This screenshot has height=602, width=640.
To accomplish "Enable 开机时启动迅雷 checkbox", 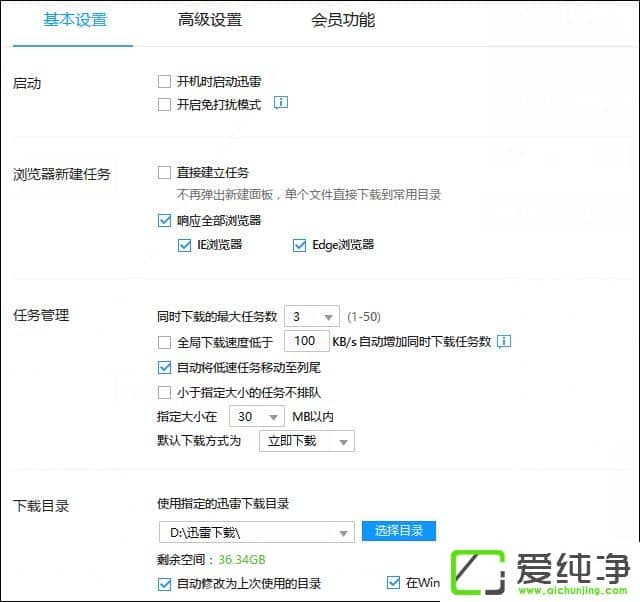I will coord(165,81).
